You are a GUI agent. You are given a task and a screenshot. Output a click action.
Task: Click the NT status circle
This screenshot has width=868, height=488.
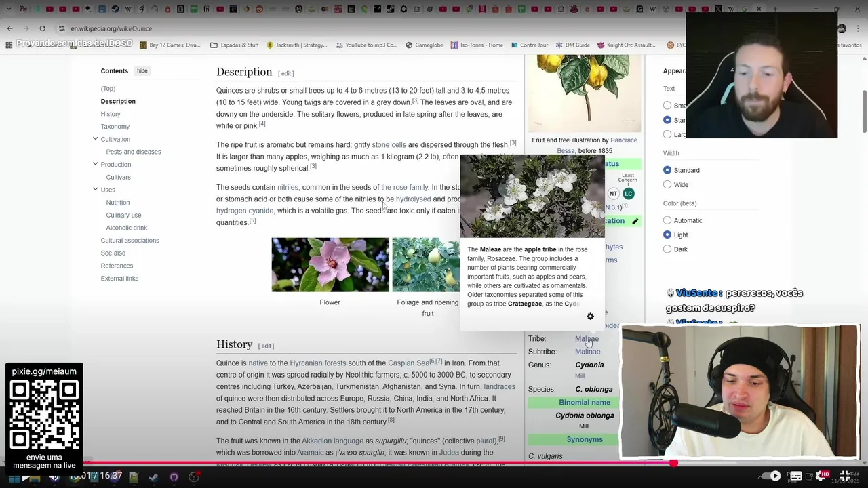(x=613, y=194)
